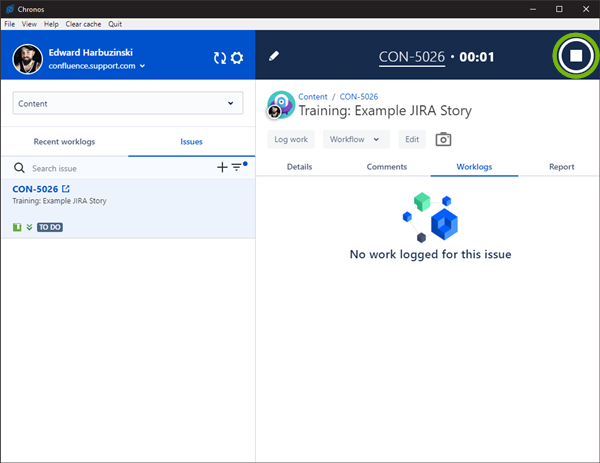The image size is (600, 463).
Task: Click the project avatar icon
Action: tap(281, 104)
